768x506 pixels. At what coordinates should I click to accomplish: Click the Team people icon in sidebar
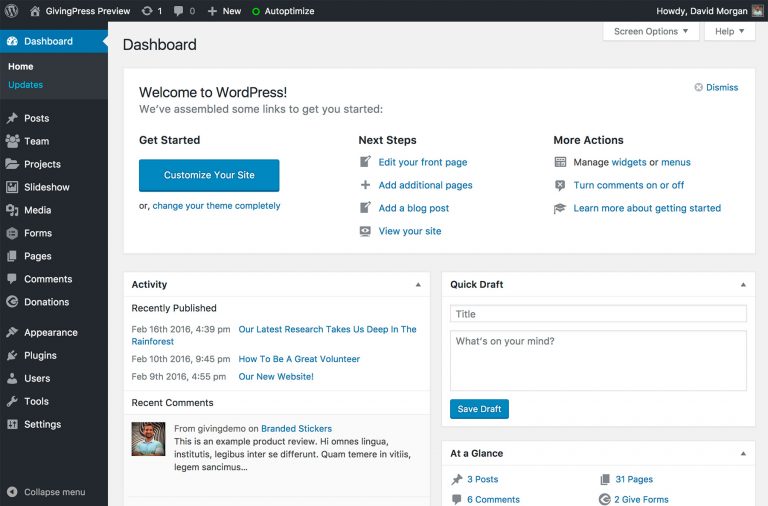12,141
